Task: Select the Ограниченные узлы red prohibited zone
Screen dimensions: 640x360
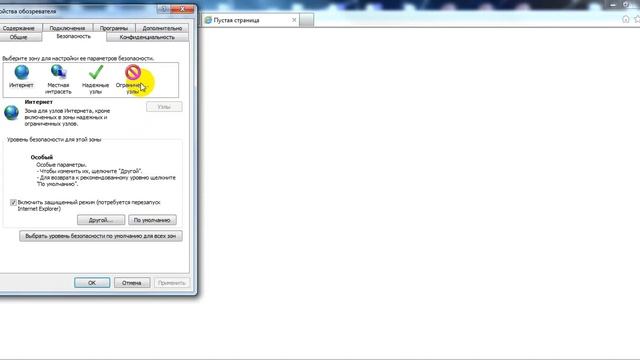Action: coord(133,73)
